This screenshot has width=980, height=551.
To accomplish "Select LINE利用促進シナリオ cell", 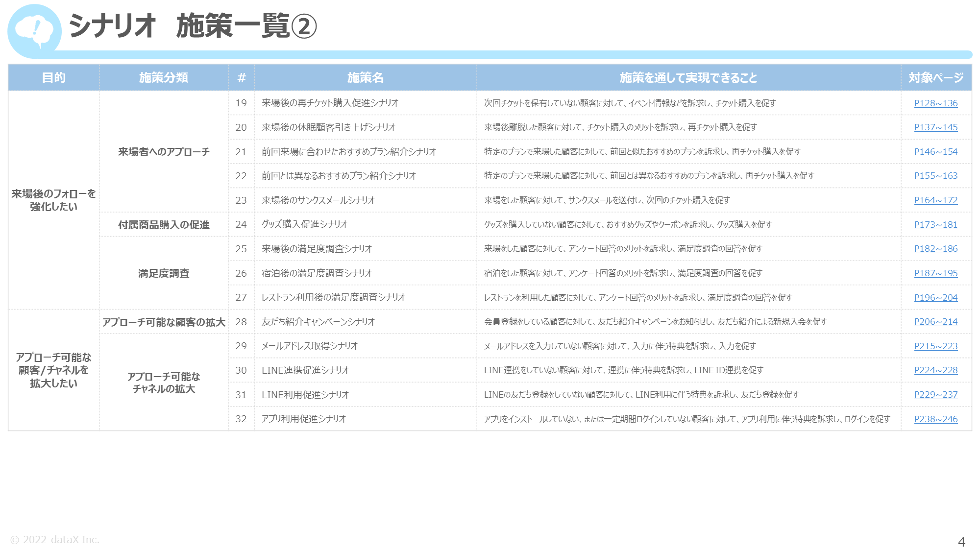I will tap(366, 395).
